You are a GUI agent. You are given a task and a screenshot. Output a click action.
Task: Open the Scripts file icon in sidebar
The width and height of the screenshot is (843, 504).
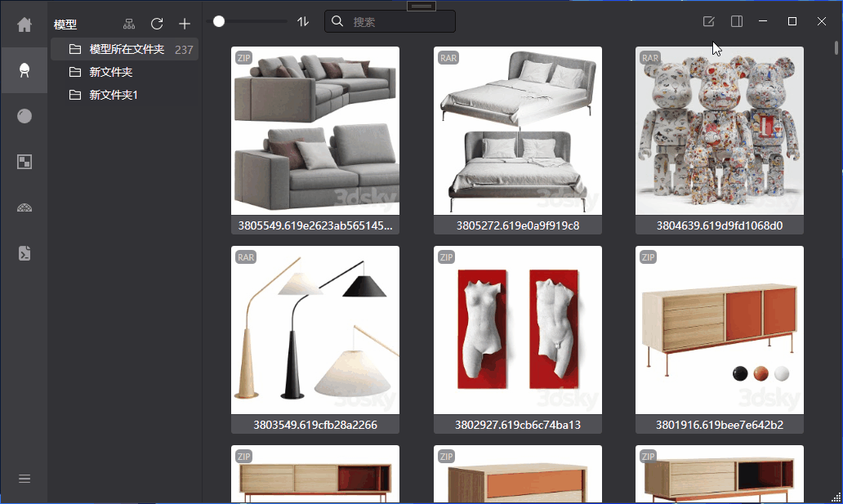pyautogui.click(x=25, y=253)
